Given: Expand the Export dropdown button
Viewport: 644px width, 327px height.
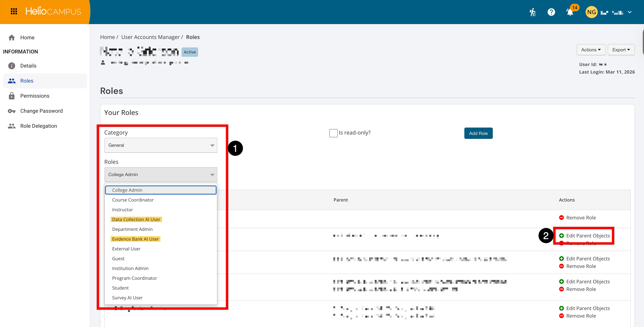Looking at the screenshot, I should [621, 50].
